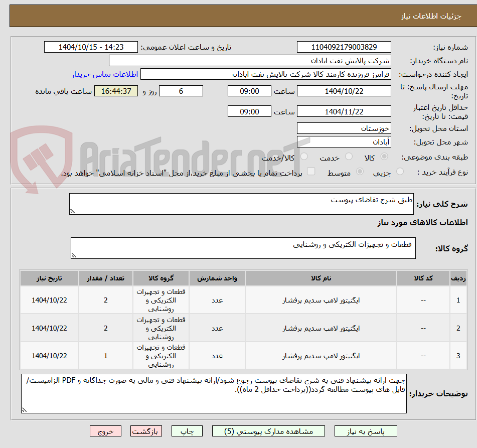This screenshot has width=477, height=448.
Task: Click resize grip of general description textarea
Action: [x=72, y=211]
